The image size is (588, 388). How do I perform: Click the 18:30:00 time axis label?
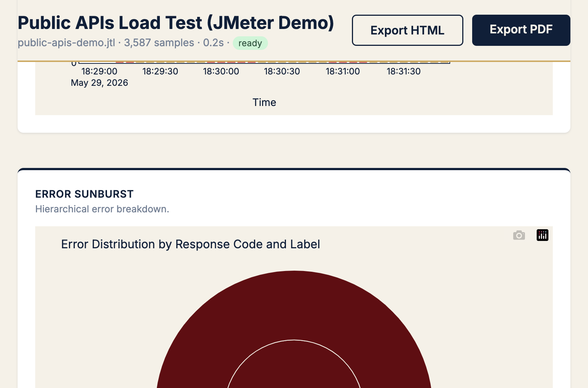221,72
